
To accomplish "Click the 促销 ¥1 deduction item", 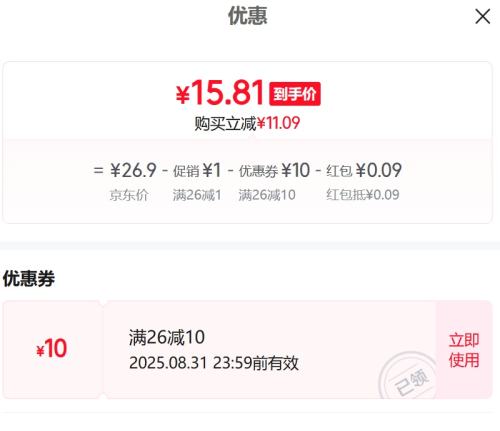I will 197,171.
